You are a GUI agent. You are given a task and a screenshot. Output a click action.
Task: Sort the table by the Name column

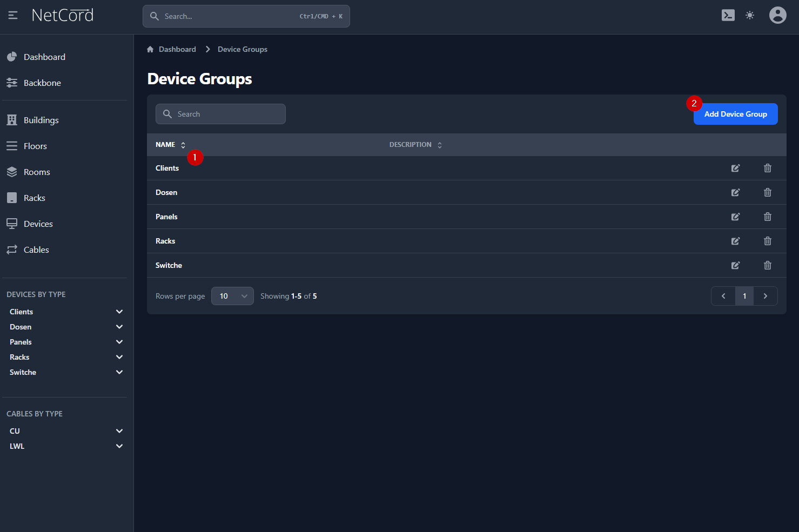pyautogui.click(x=170, y=145)
